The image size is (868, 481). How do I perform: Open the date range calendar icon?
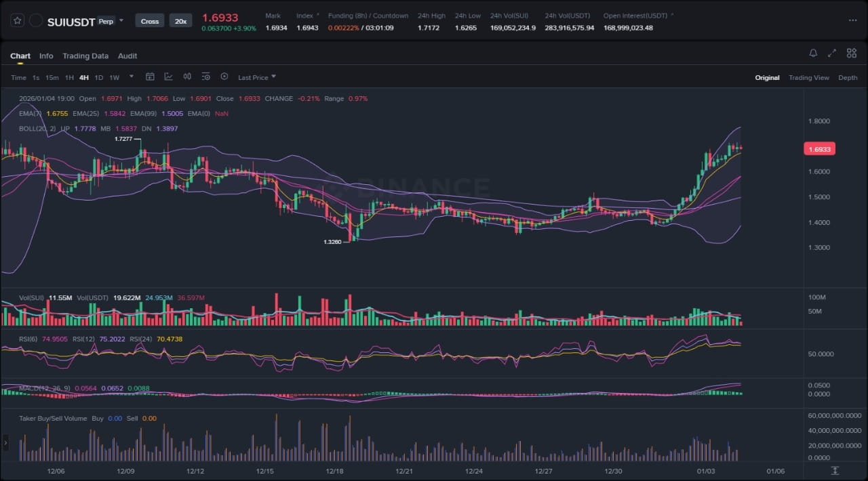click(x=150, y=77)
